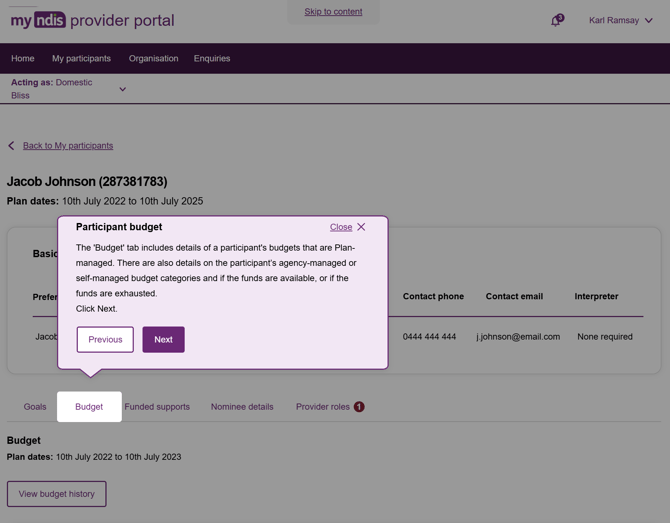Go to Enquiries in navigation bar
This screenshot has width=670, height=523.
click(212, 59)
